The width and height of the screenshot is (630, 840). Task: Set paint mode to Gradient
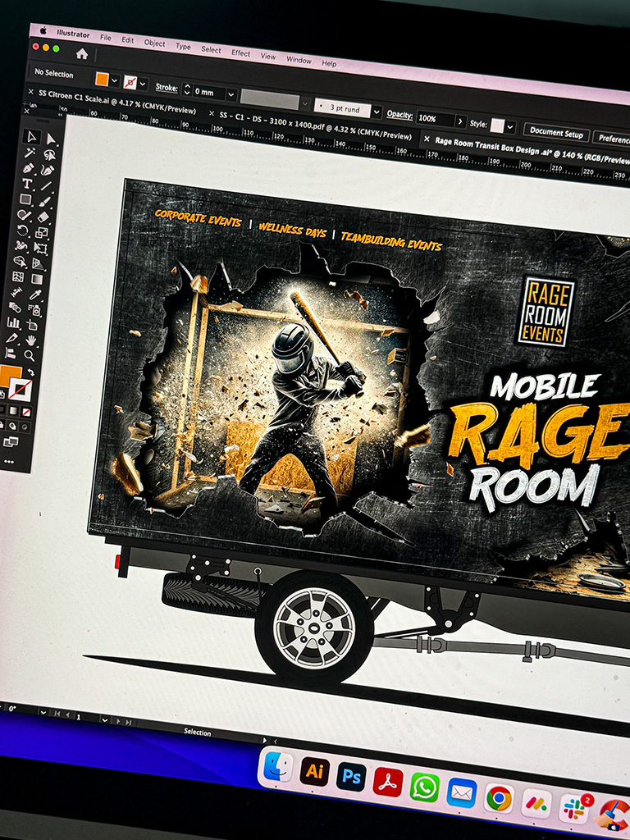click(x=14, y=410)
